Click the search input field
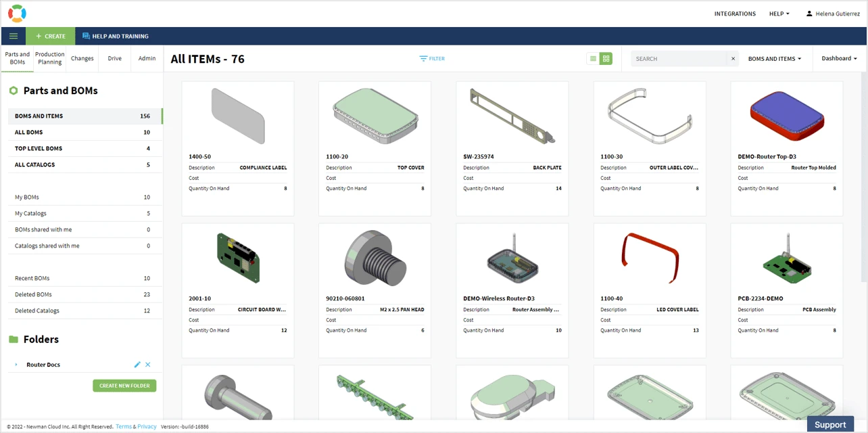The height and width of the screenshot is (433, 868). pos(679,59)
